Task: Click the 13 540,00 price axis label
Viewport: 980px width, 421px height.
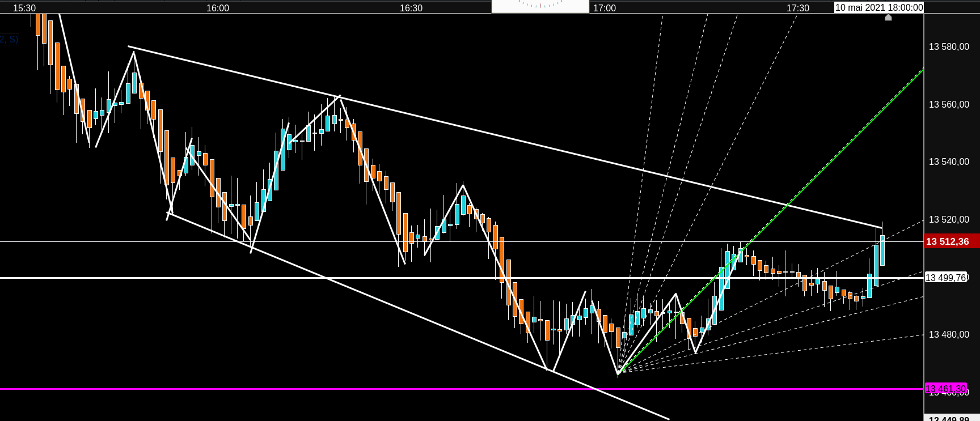Action: 949,162
